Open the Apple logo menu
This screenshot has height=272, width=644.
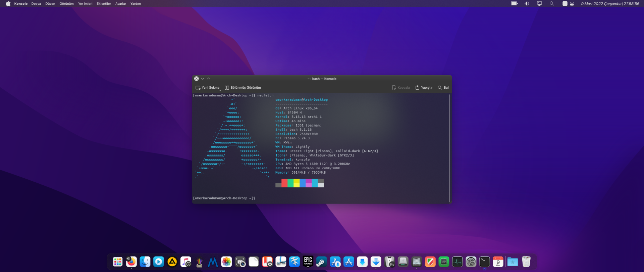coord(8,4)
